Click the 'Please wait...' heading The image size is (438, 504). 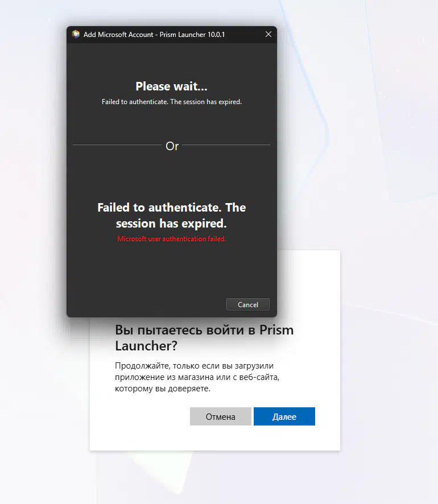point(171,86)
